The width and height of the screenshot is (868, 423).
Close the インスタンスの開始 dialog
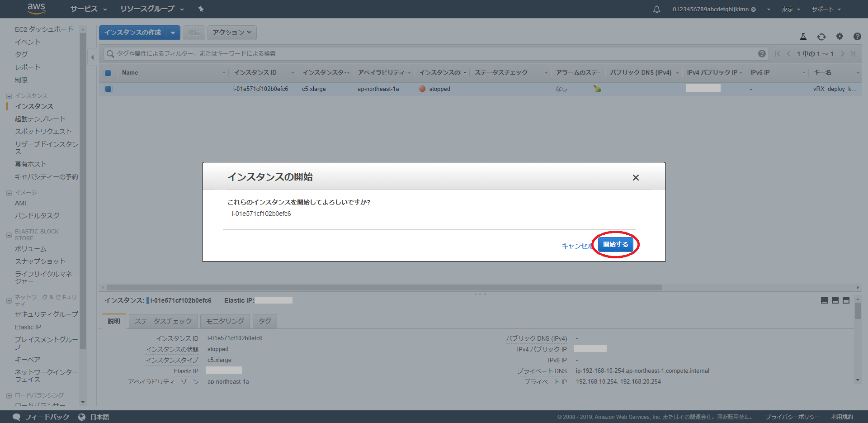[636, 178]
